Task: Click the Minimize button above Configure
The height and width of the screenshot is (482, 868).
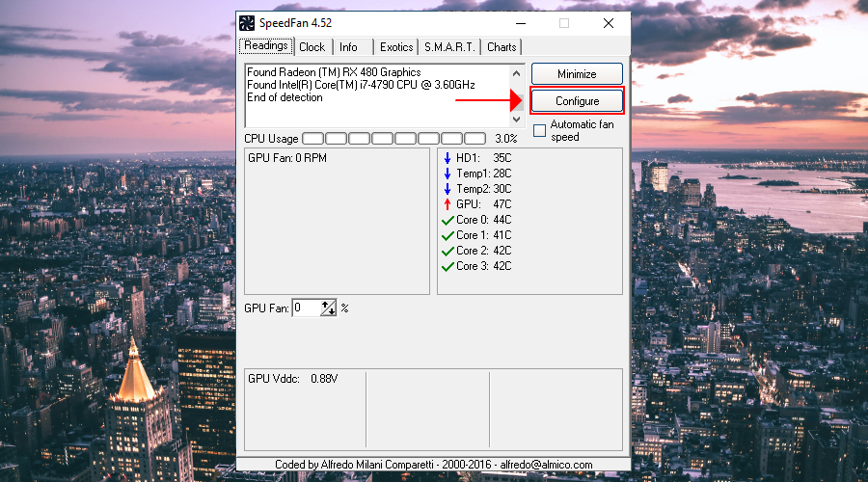Action: (x=577, y=74)
